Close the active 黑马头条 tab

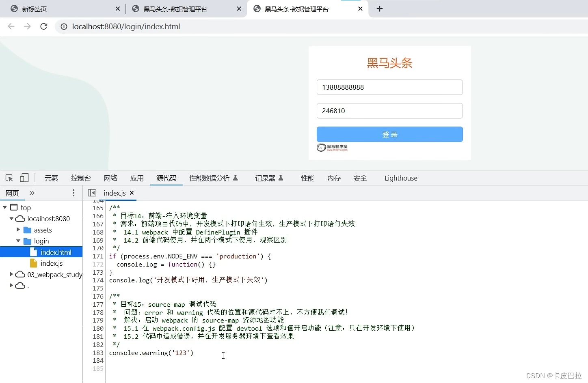coord(360,9)
